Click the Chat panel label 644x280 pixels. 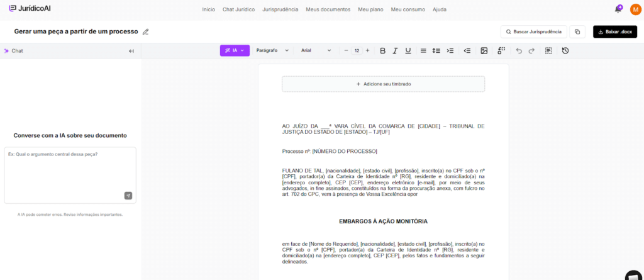pos(17,51)
